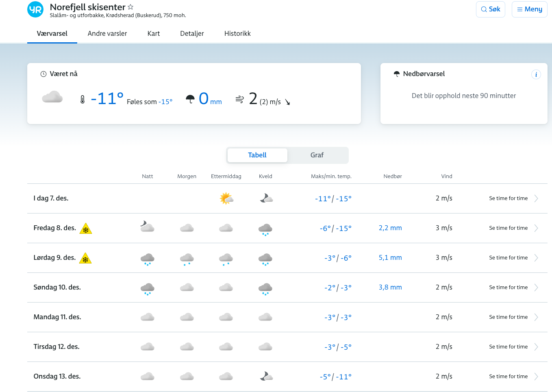Click the snow warning icon for Lørdag 9. des.
This screenshot has height=392, width=552.
point(85,258)
